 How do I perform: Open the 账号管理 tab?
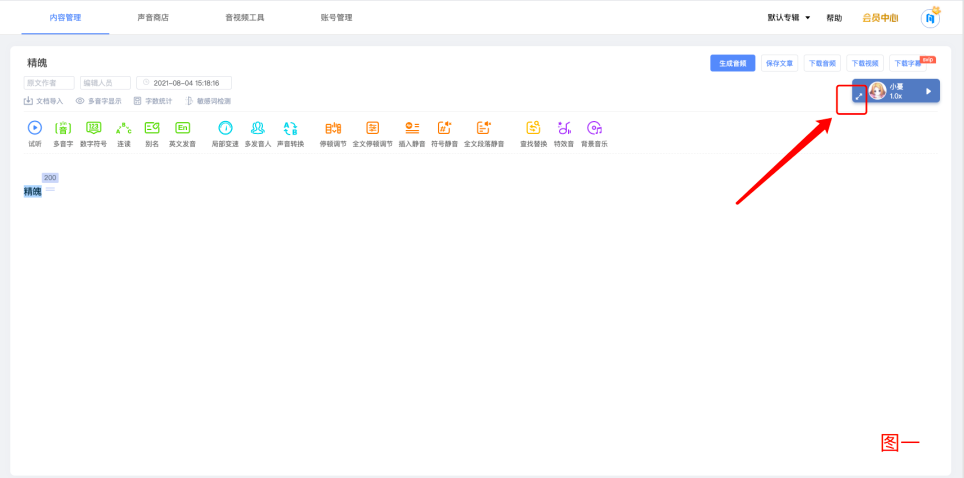tap(336, 18)
